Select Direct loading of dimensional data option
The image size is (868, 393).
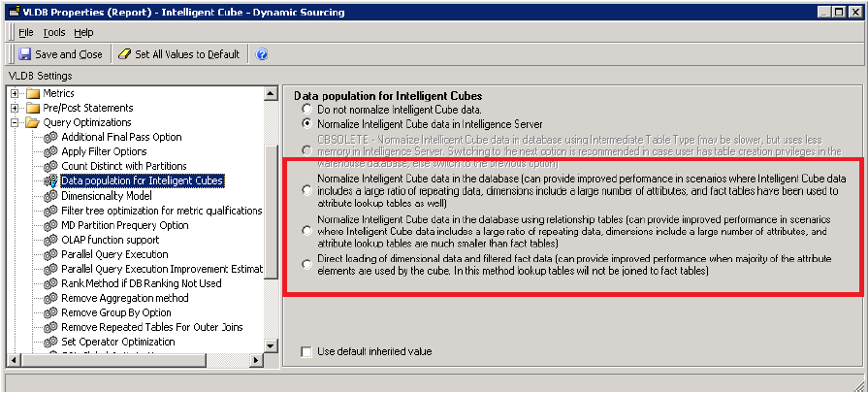pyautogui.click(x=308, y=265)
